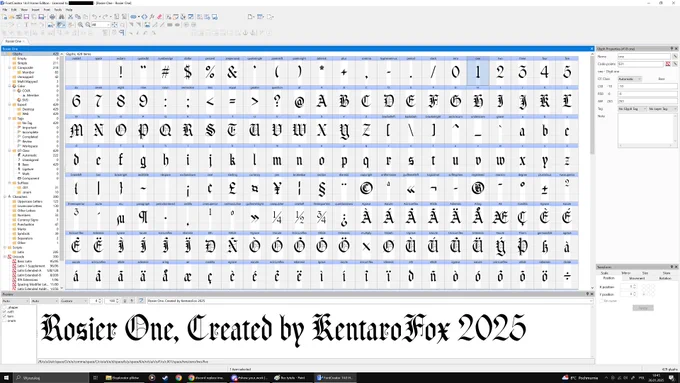The height and width of the screenshot is (383, 680).
Task: Open the first Auto dropdown in Preview
Action: (15, 301)
